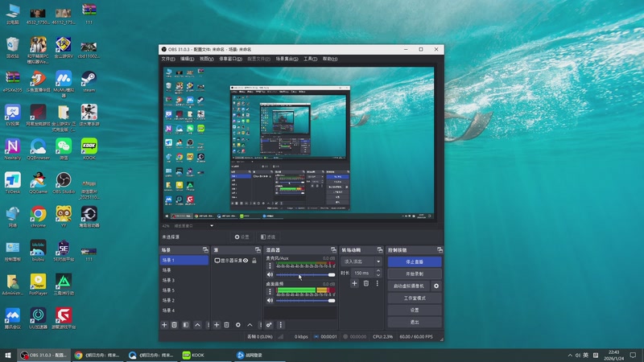The image size is (644, 362).
Task: Increase transition duration with up arrow
Action: [x=378, y=271]
